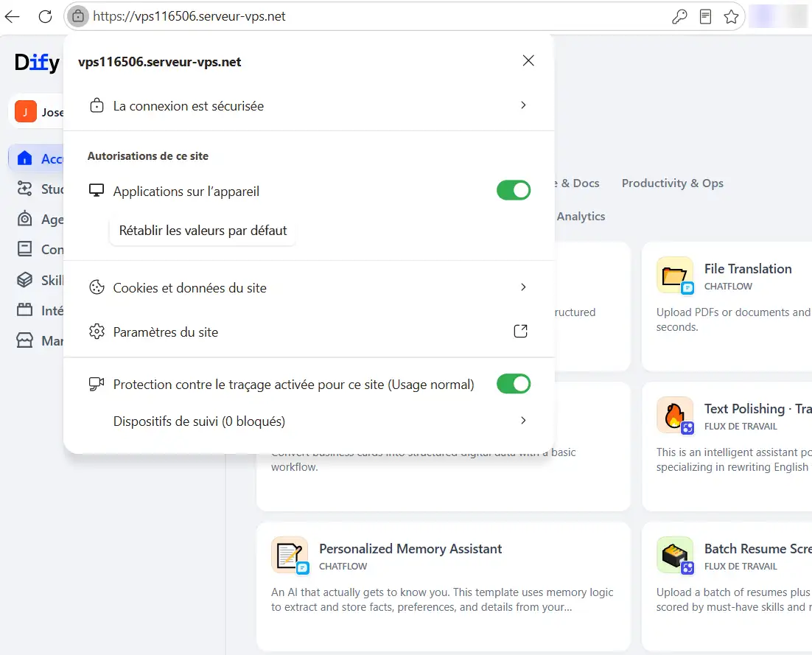Click the Personalized Memory Assistant description text
Image resolution: width=812 pixels, height=655 pixels.
coord(442,600)
